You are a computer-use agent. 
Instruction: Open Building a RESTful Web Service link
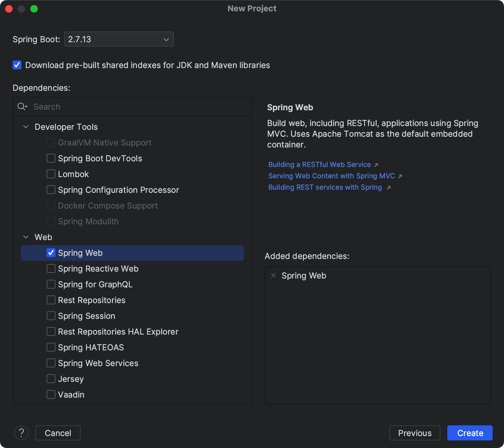pyautogui.click(x=319, y=164)
